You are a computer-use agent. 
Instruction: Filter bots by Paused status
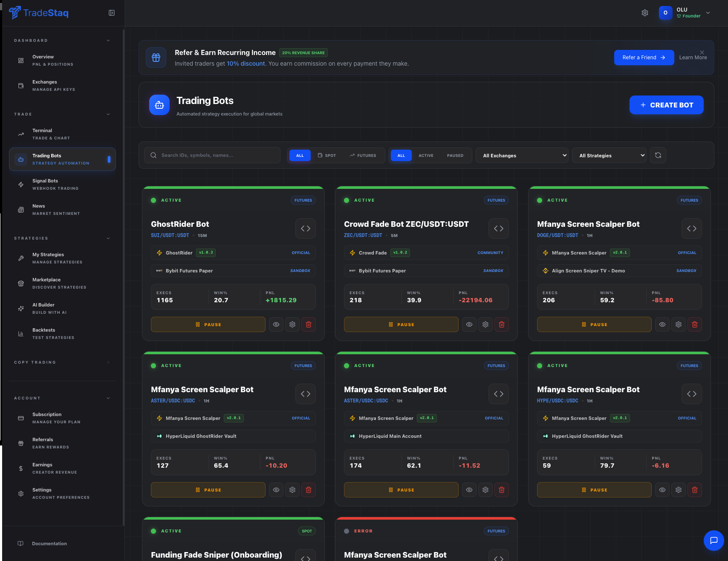click(x=455, y=156)
